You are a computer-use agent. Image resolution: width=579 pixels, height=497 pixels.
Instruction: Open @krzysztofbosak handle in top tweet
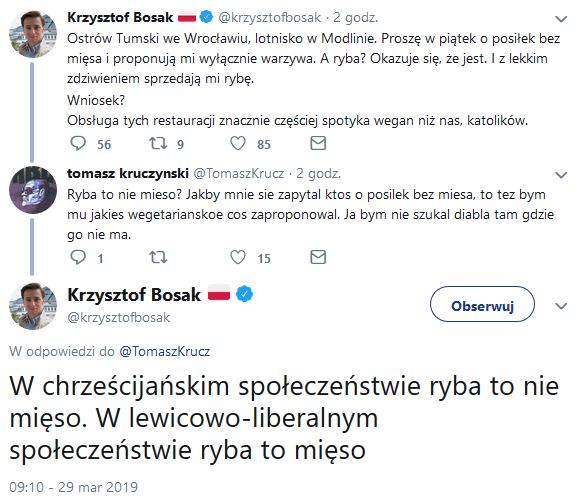point(270,17)
